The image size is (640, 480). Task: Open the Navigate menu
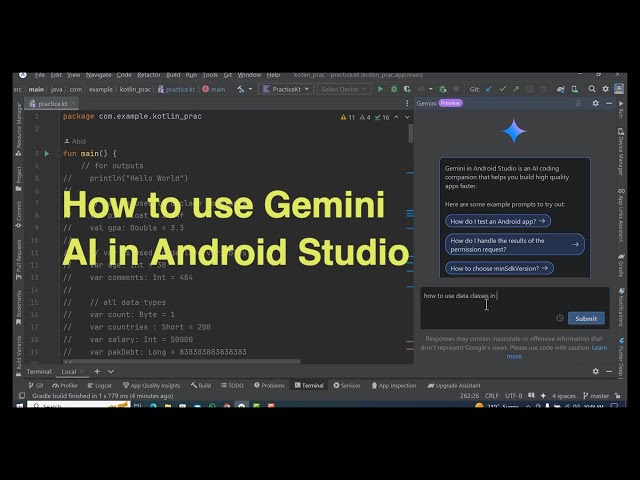tap(98, 75)
